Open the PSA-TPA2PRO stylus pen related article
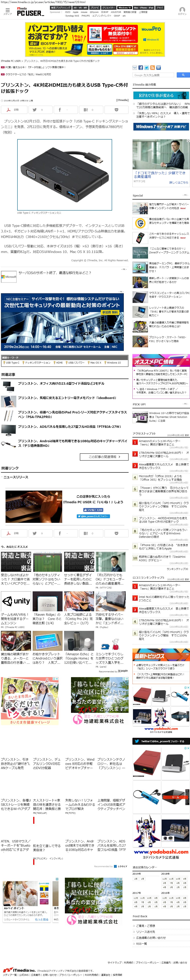 [72, 414]
